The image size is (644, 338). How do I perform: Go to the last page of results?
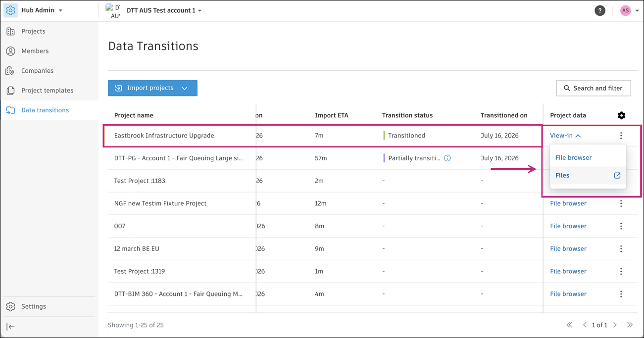pos(630,325)
